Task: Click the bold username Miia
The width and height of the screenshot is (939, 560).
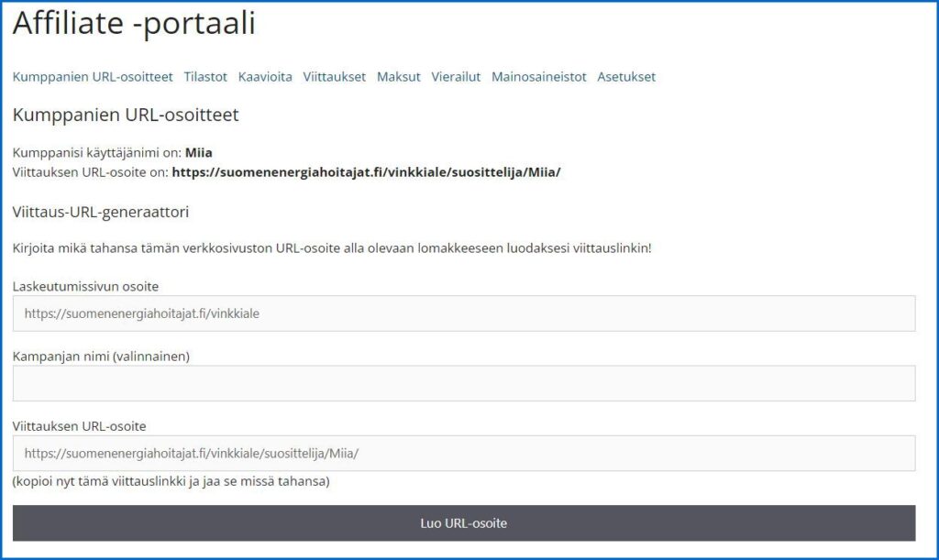Action: [x=199, y=153]
